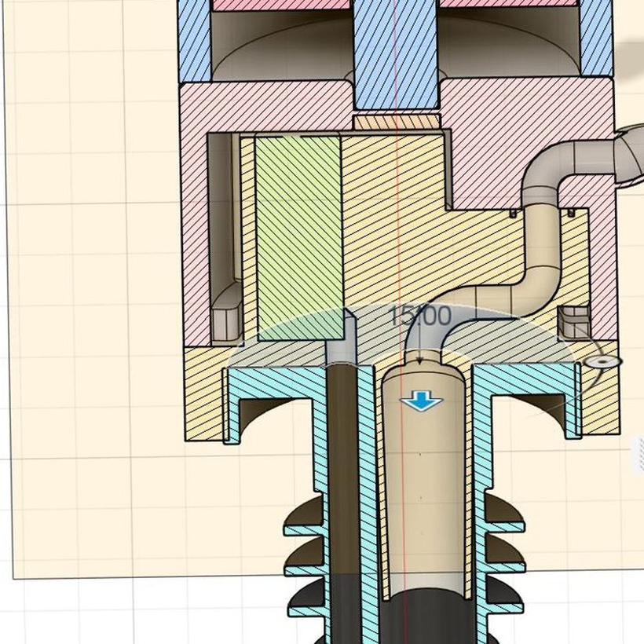Click the oval rotation manipulator handle

602,362
